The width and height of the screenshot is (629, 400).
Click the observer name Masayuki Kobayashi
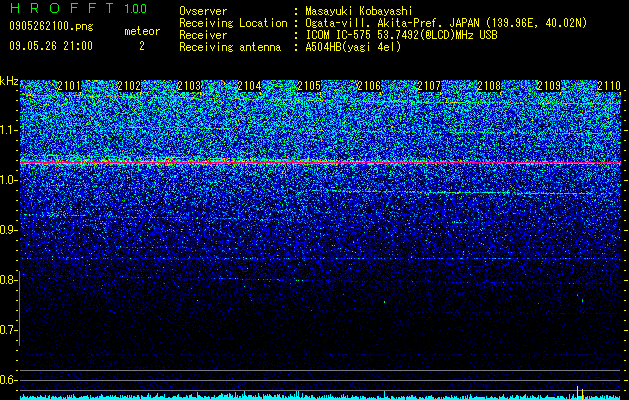click(x=359, y=11)
